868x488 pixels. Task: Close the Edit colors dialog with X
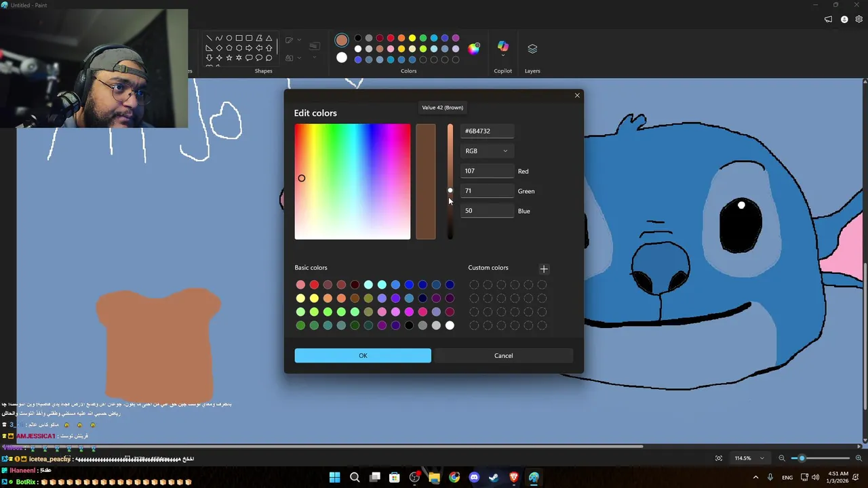[x=577, y=96]
